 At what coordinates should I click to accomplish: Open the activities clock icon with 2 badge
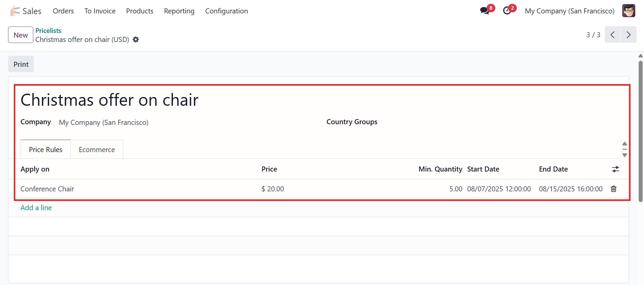[507, 11]
